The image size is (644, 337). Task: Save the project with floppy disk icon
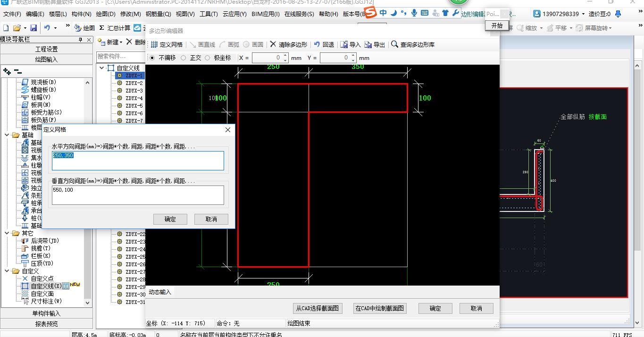(x=33, y=28)
